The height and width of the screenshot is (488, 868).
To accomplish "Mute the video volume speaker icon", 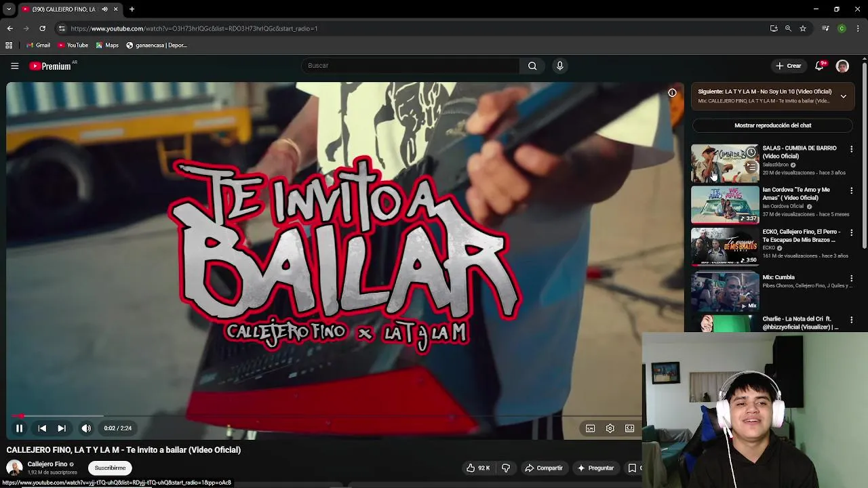I will tap(86, 428).
